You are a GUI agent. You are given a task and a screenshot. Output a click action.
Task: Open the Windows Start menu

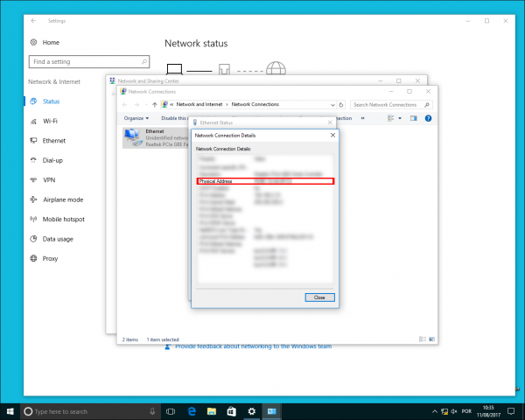10,411
